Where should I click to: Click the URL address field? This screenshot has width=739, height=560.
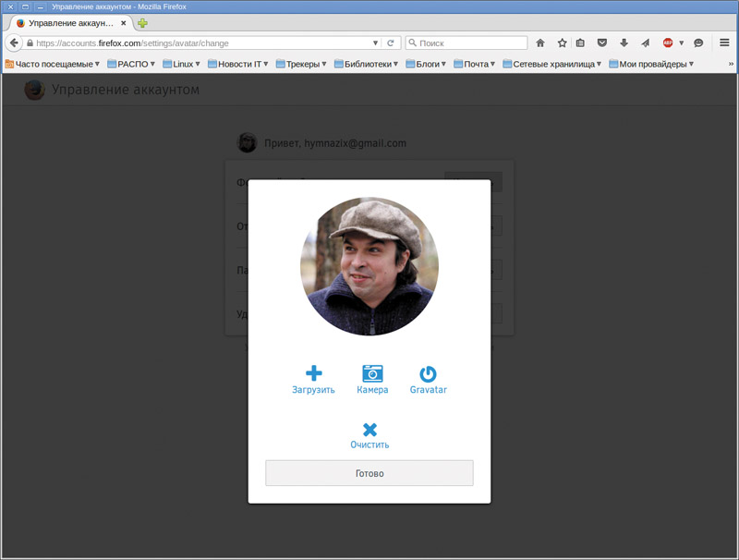tap(202, 43)
